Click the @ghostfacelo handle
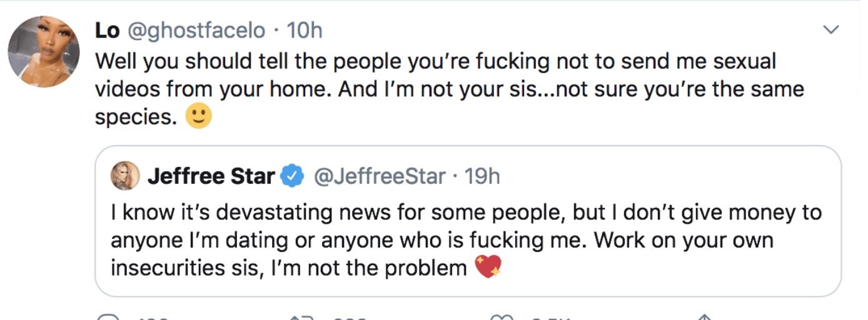The height and width of the screenshot is (320, 868). tap(196, 29)
